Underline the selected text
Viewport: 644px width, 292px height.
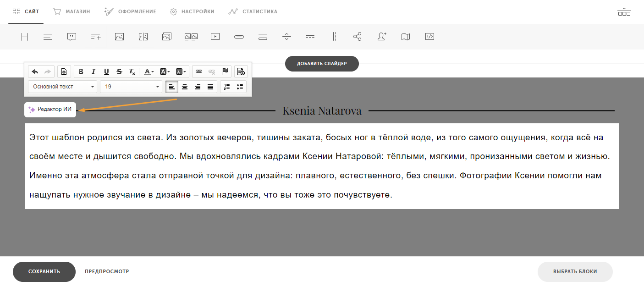(x=106, y=72)
